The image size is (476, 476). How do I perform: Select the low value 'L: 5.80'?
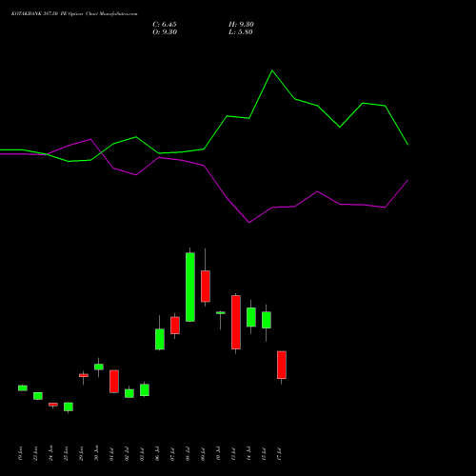click(x=241, y=32)
